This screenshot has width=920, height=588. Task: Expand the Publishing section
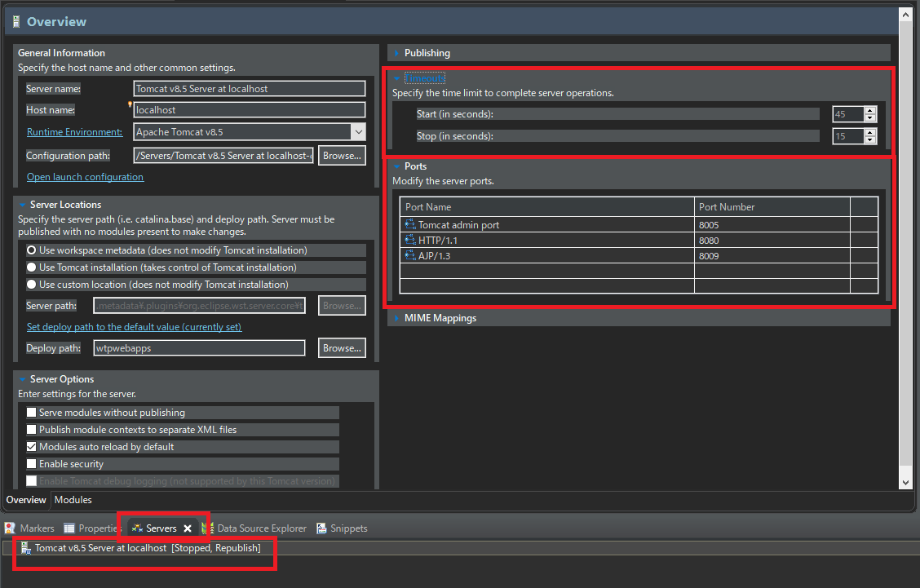(396, 53)
